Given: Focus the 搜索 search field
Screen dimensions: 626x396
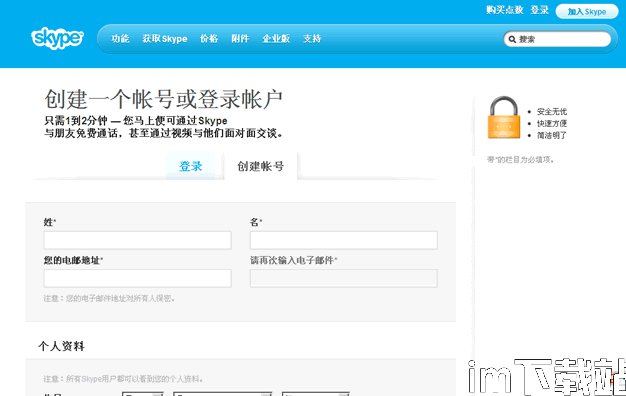Looking at the screenshot, I should coord(557,39).
